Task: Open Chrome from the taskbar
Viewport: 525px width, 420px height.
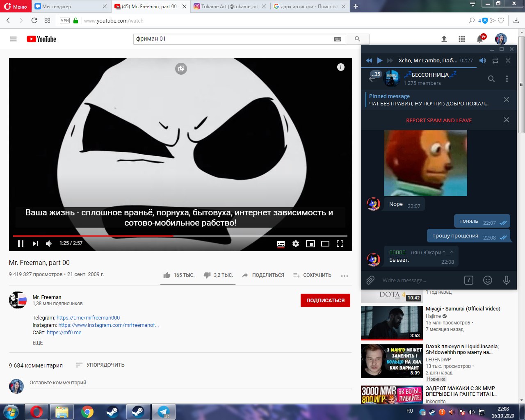Action: click(87, 411)
